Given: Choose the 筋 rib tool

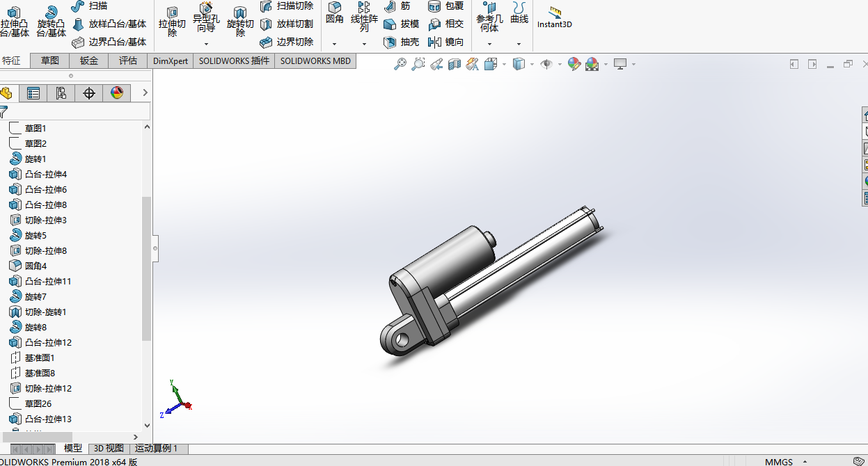Looking at the screenshot, I should click(x=397, y=6).
